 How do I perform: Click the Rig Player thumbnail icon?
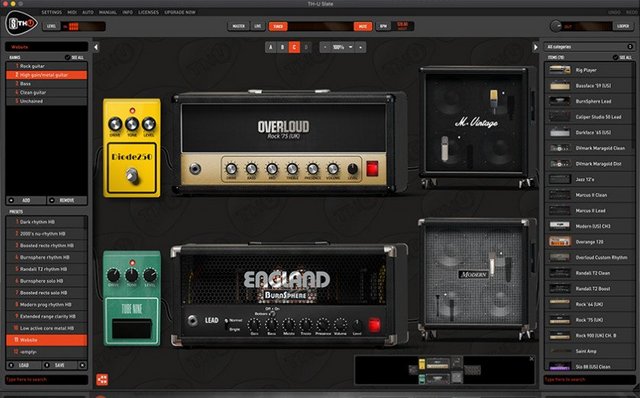coord(560,70)
